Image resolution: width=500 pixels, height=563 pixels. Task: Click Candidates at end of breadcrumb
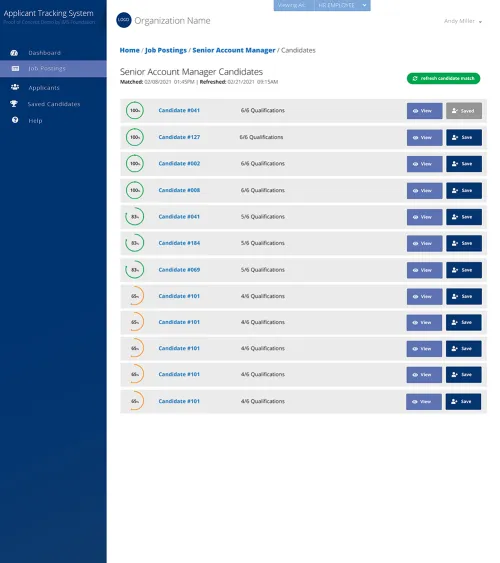[x=298, y=50]
